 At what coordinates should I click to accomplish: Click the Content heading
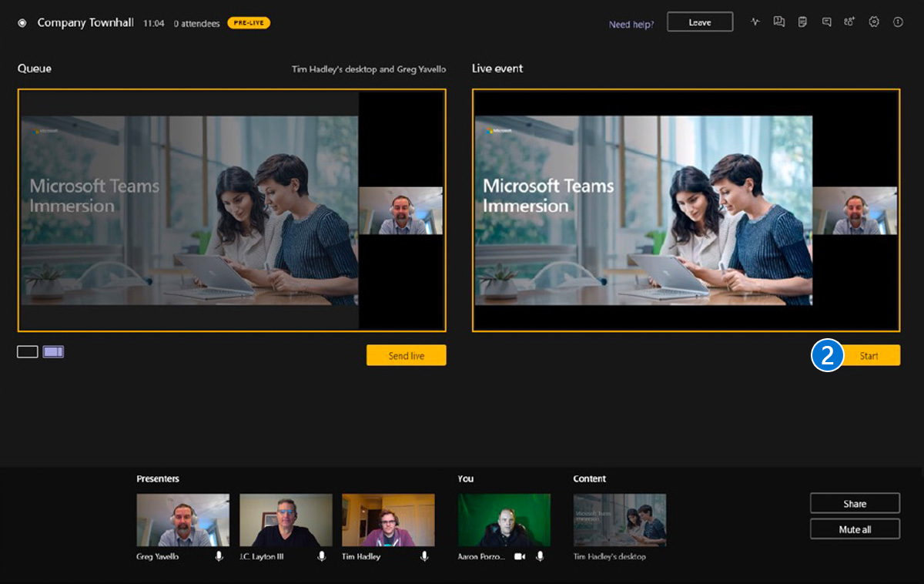coord(590,478)
